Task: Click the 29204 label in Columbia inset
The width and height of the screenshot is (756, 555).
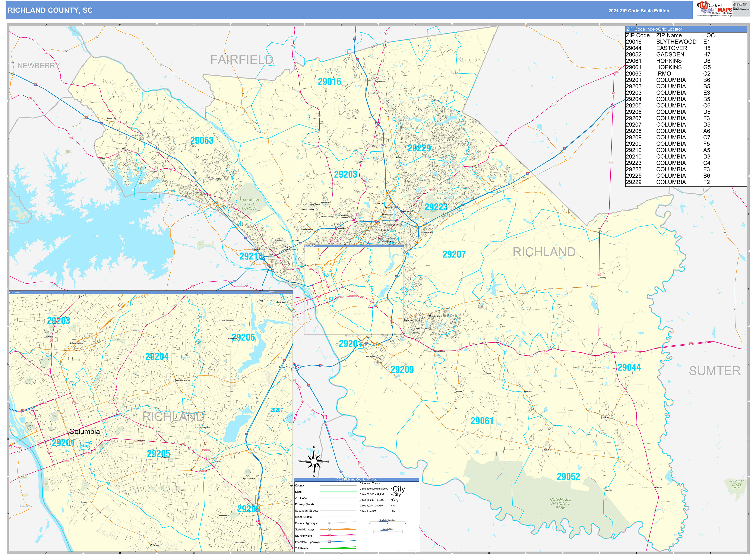Action: pos(157,356)
